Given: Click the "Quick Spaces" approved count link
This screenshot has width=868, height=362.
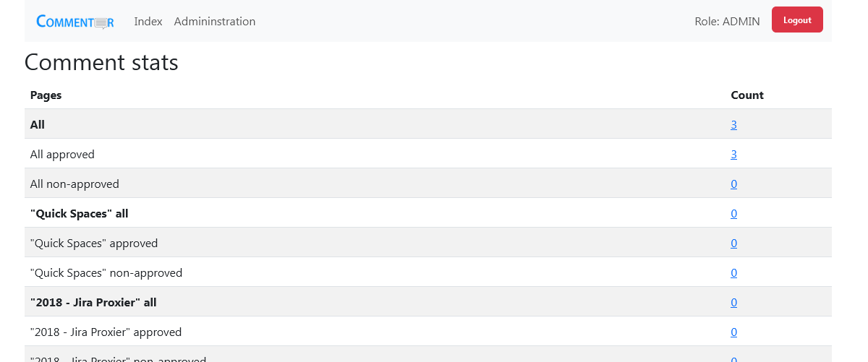Looking at the screenshot, I should click(733, 243).
